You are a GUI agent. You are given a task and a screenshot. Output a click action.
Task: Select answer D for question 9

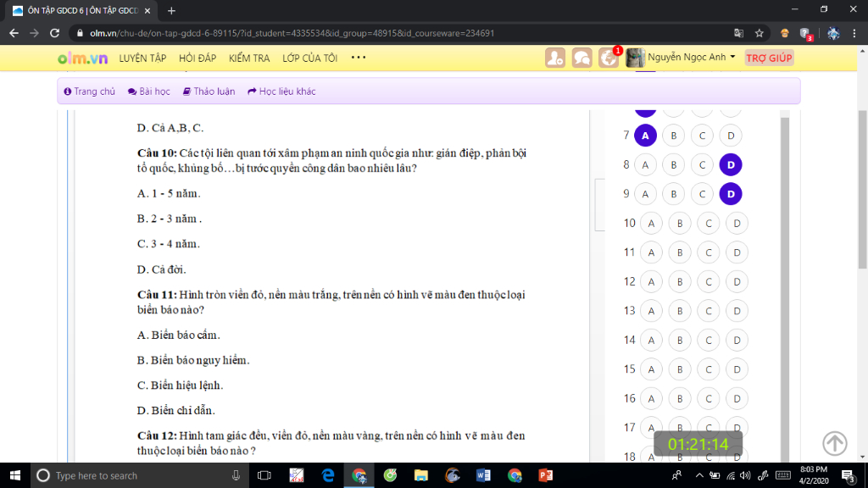(731, 194)
